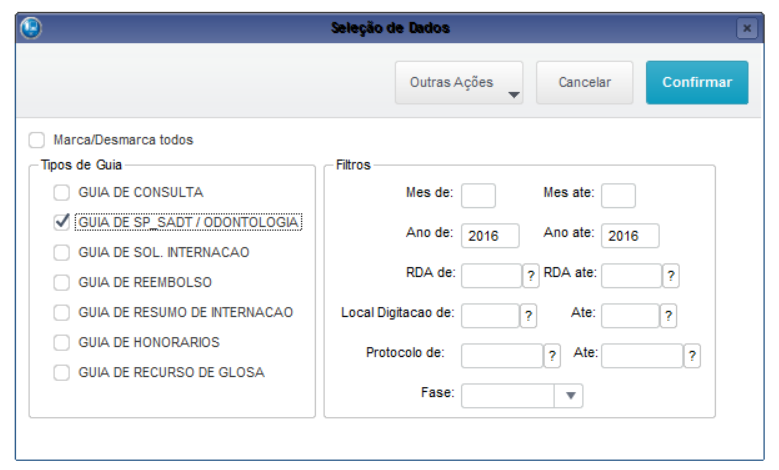Click the Confirmar button
Image resolution: width=779 pixels, height=470 pixels.
click(697, 83)
